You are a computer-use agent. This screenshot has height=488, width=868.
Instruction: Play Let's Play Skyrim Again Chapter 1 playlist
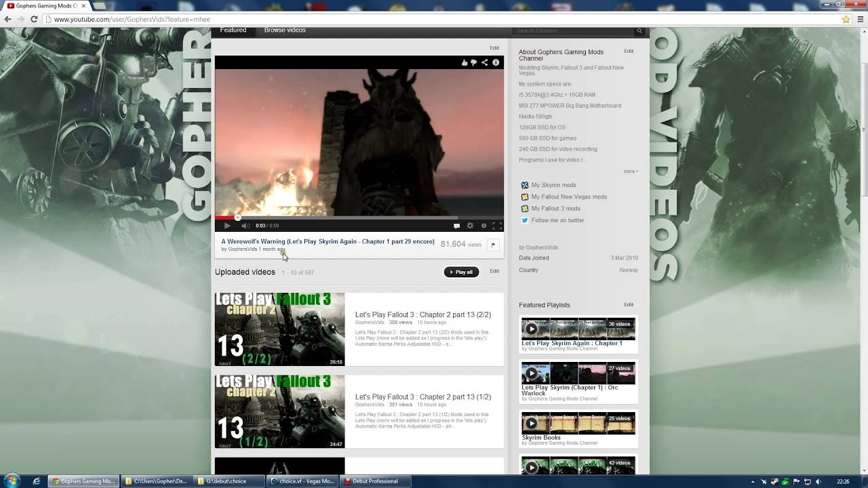coord(578,328)
